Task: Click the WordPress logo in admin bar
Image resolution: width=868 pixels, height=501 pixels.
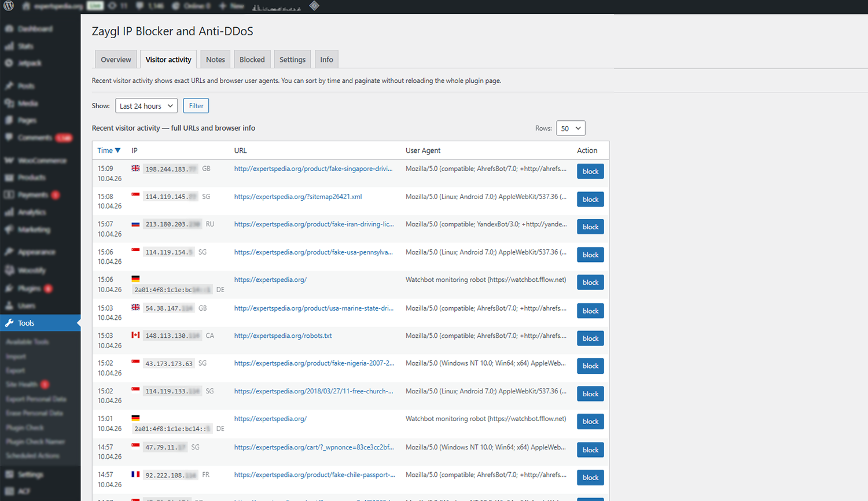Action: tap(9, 6)
